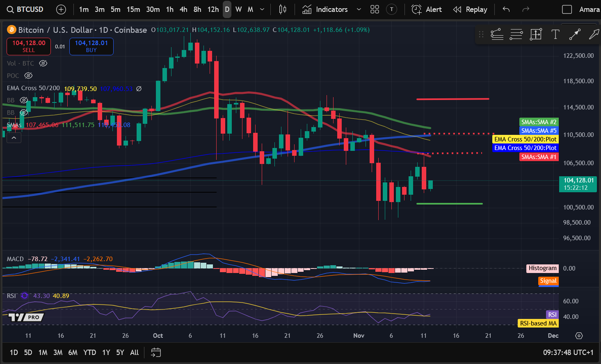
Task: Toggle visibility of first BB indicator
Action: point(24,100)
